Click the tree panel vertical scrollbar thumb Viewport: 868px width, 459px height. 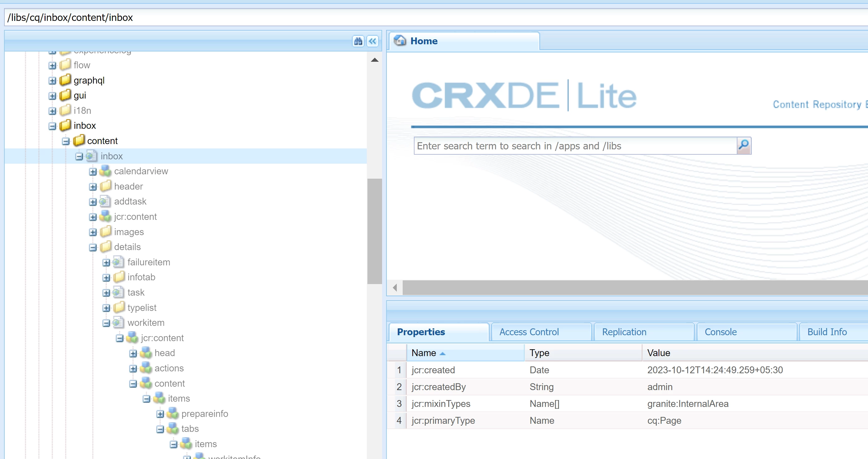pos(374,231)
